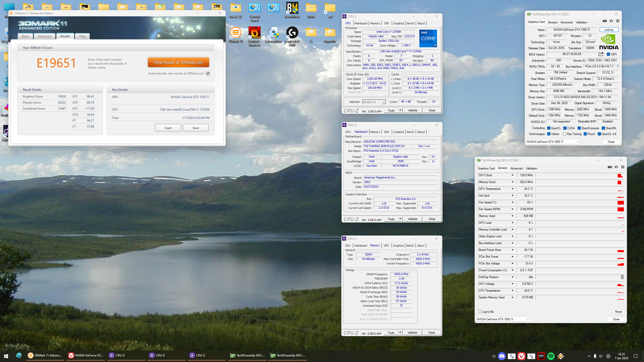
Task: Open the Munt folder on desktop
Action: click(x=311, y=10)
